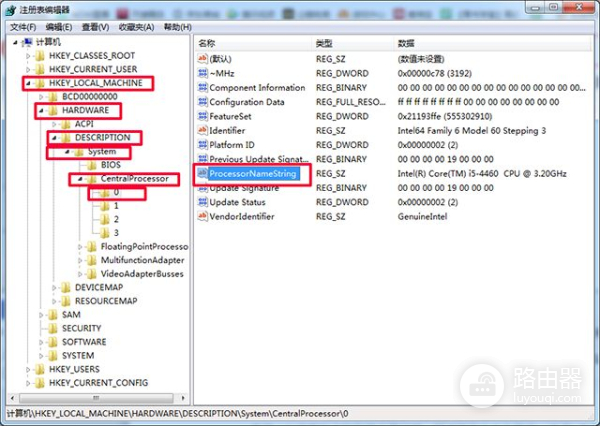Click the 计算机 root computer icon
The height and width of the screenshot is (426, 600).
point(28,42)
